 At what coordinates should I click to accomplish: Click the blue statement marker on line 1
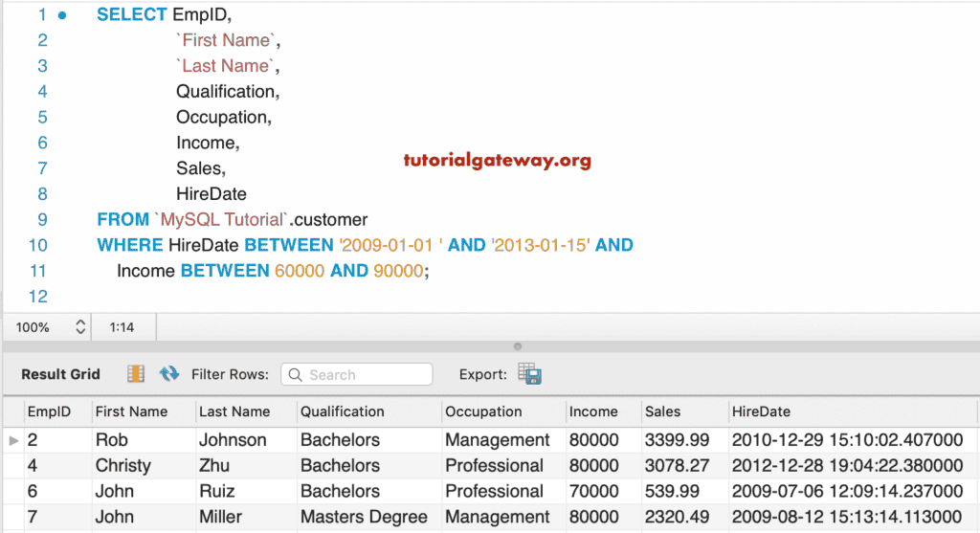(62, 15)
